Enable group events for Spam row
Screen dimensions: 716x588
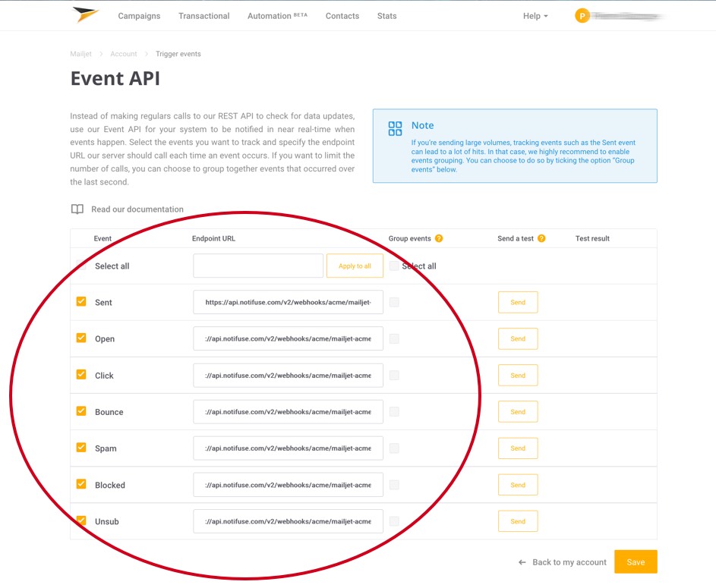(x=394, y=448)
